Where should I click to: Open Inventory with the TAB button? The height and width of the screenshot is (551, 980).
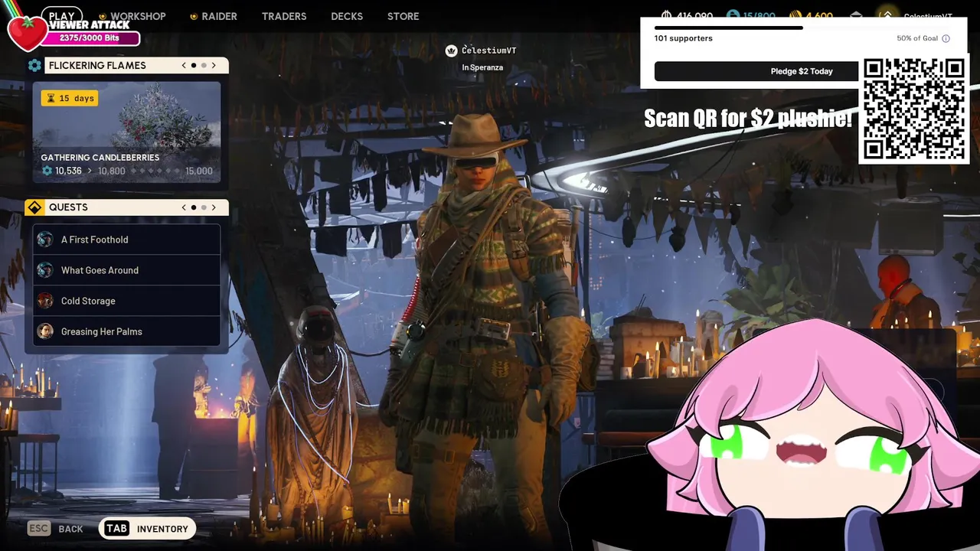pyautogui.click(x=147, y=529)
